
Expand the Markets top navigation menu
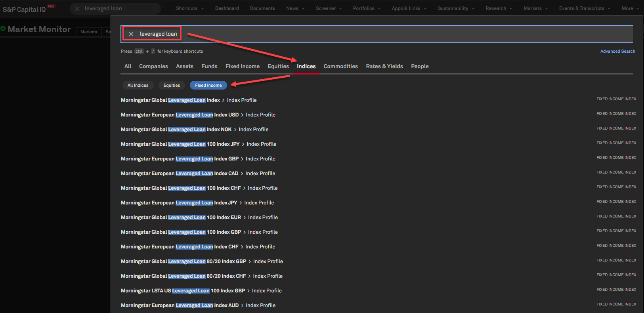coord(535,8)
